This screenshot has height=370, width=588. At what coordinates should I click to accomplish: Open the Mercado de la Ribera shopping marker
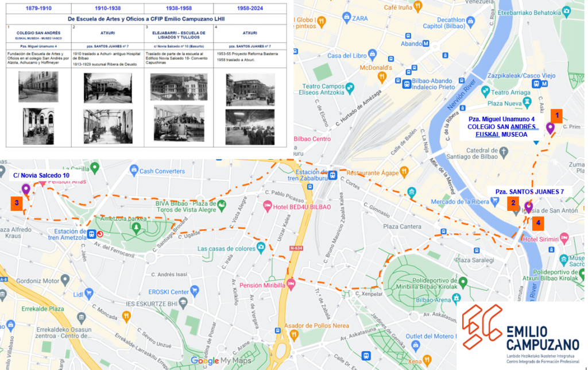click(x=495, y=202)
